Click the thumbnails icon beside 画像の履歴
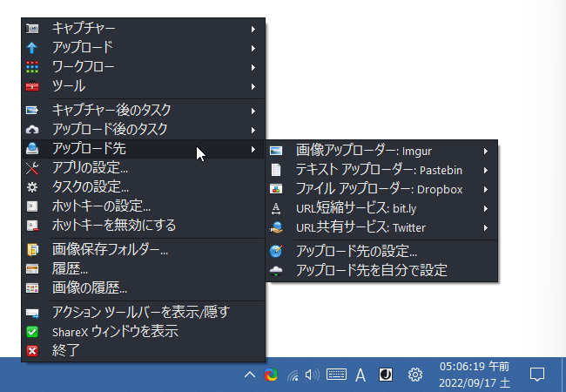The width and height of the screenshot is (566, 392). 32,288
